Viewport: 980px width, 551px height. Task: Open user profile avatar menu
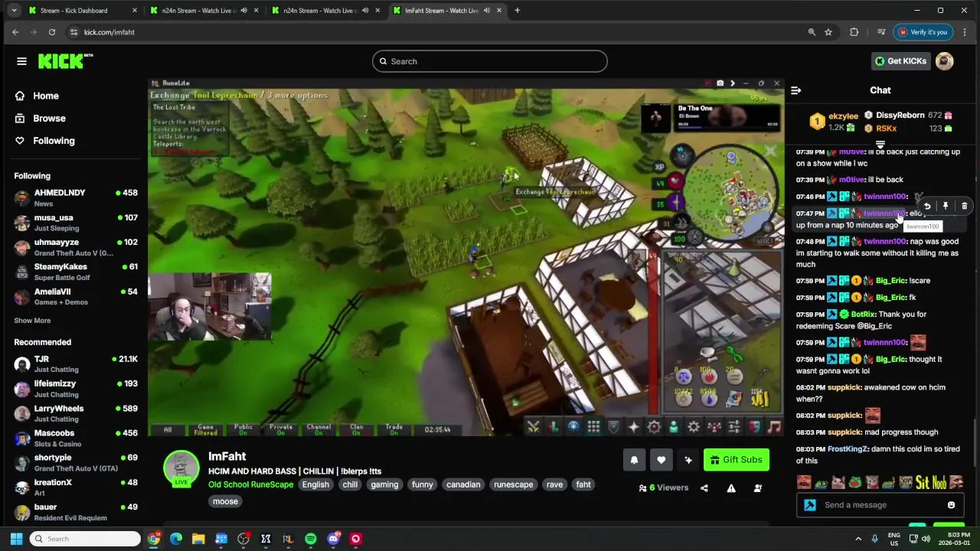tap(944, 61)
